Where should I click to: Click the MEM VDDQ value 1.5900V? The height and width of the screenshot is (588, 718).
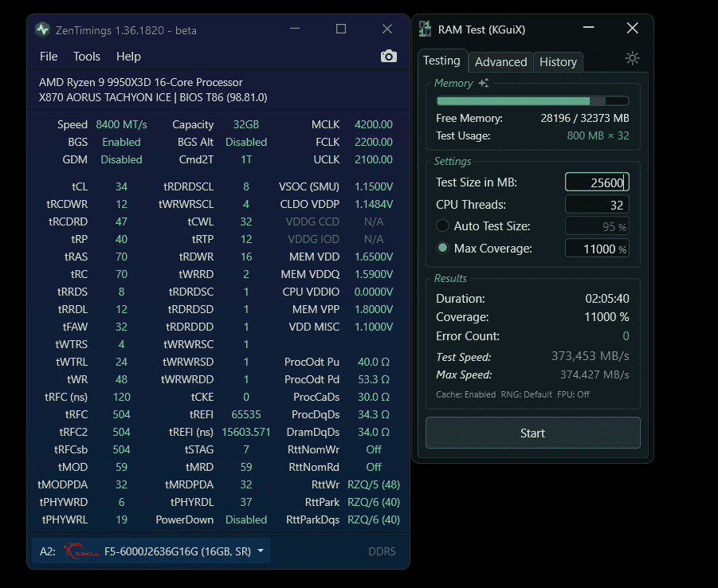[373, 274]
